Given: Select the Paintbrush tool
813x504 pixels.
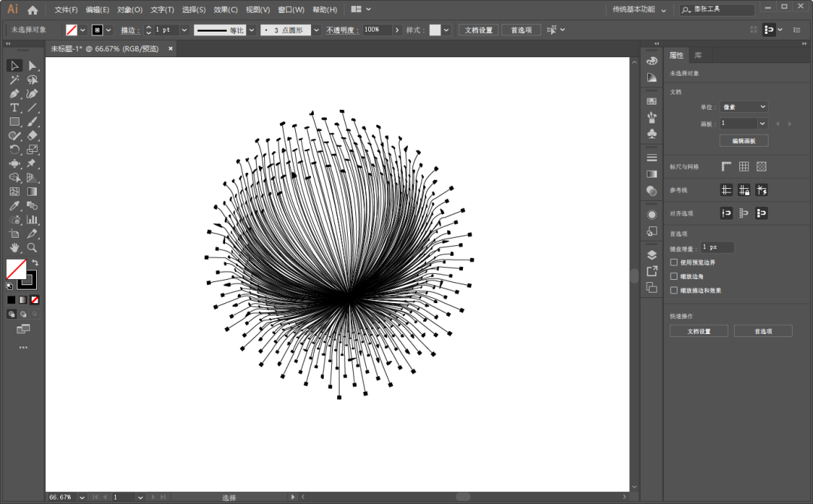Looking at the screenshot, I should pos(32,122).
